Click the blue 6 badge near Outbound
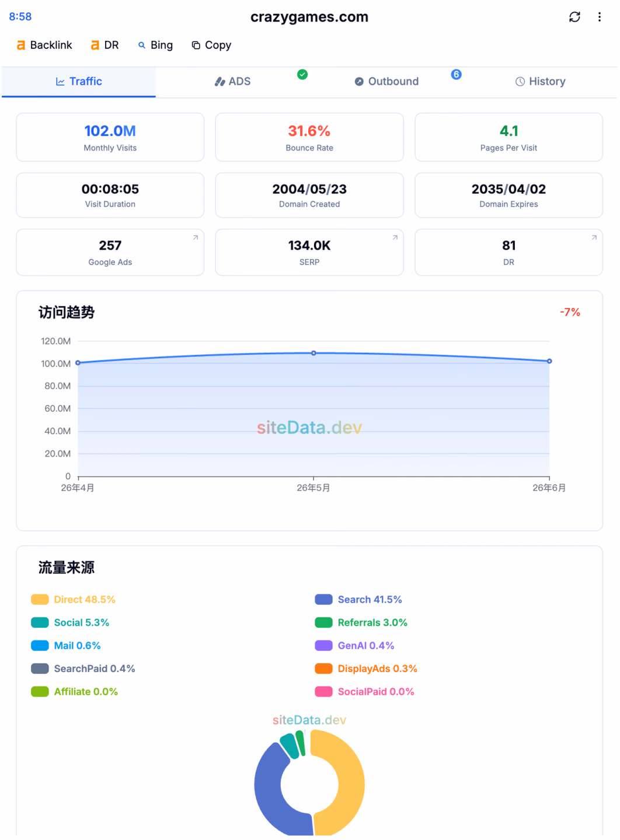 [457, 74]
